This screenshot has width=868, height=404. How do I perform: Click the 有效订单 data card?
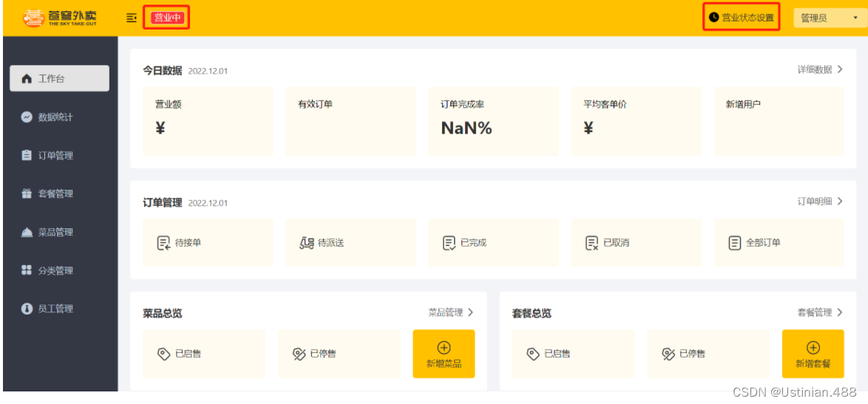click(x=350, y=121)
